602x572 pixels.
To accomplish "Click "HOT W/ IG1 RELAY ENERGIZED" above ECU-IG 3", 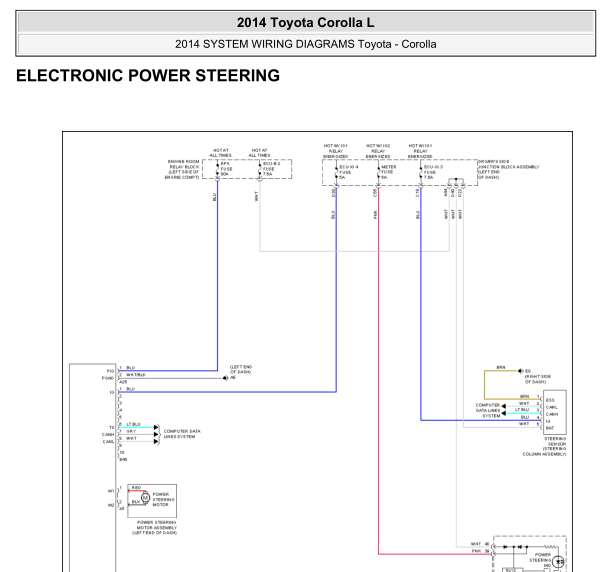I will pyautogui.click(x=420, y=151).
